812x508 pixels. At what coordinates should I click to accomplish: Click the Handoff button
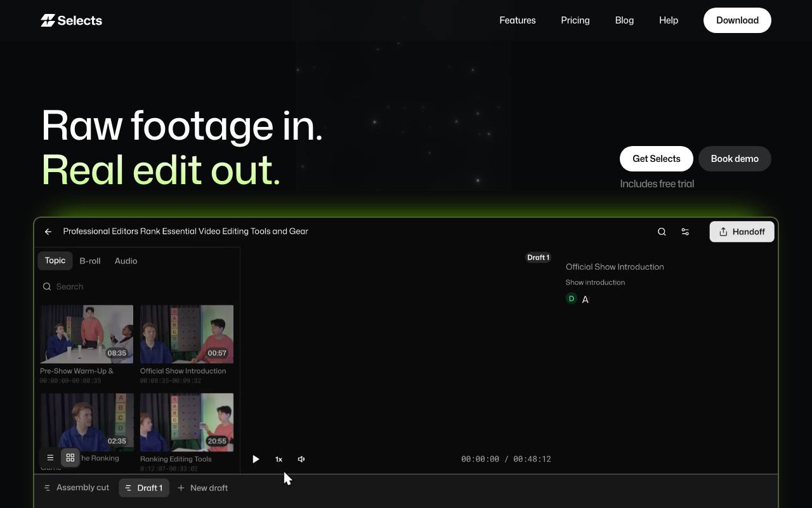tap(742, 232)
